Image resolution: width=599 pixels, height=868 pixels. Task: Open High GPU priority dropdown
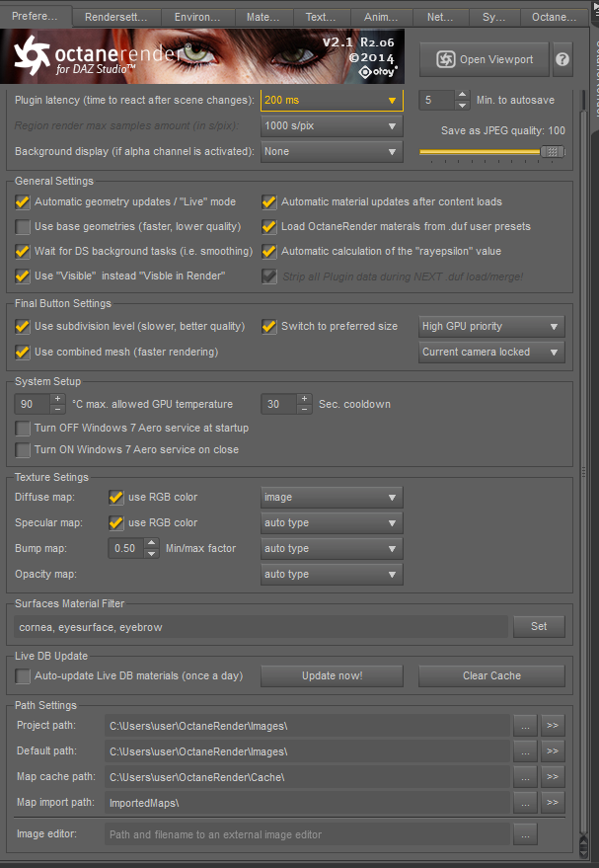[x=491, y=327]
